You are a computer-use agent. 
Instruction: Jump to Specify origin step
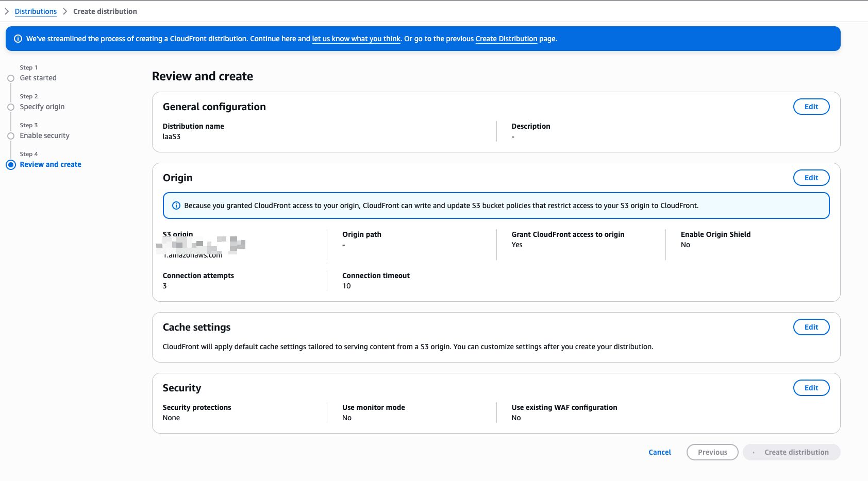point(42,107)
